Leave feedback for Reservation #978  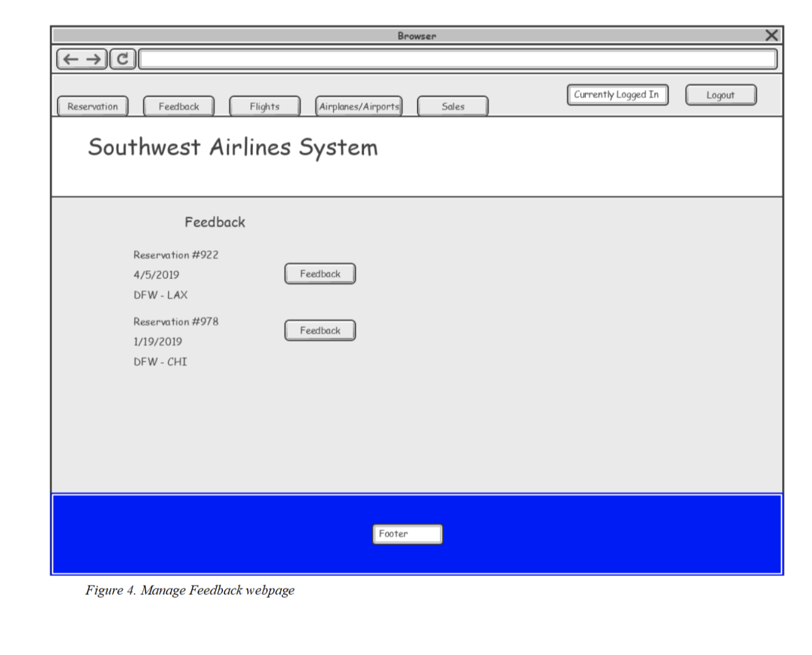coord(319,330)
